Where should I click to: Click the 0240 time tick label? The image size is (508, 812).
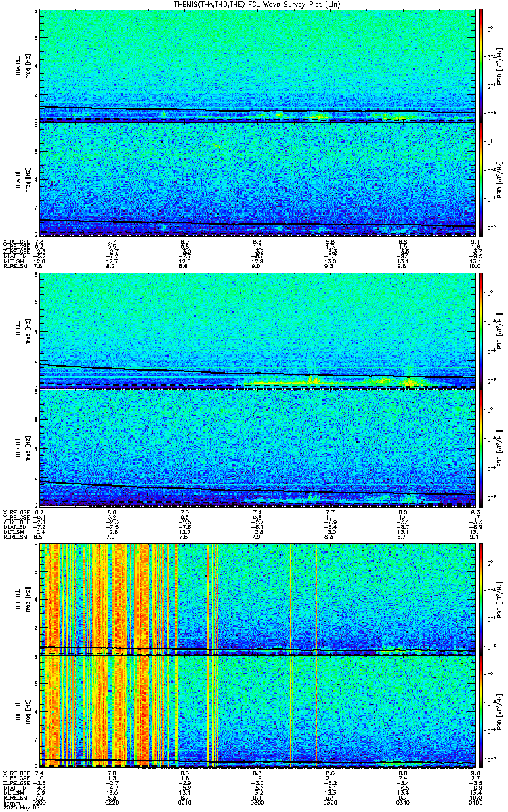[185, 802]
